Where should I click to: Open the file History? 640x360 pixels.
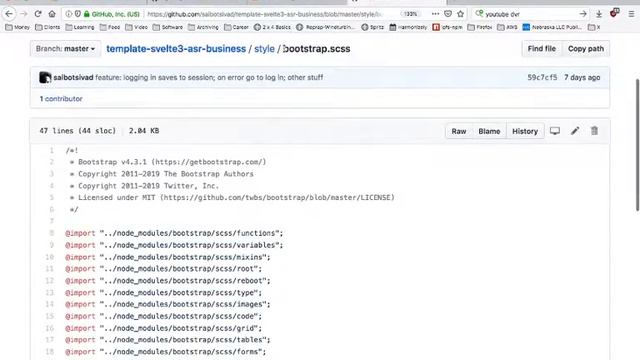point(525,131)
